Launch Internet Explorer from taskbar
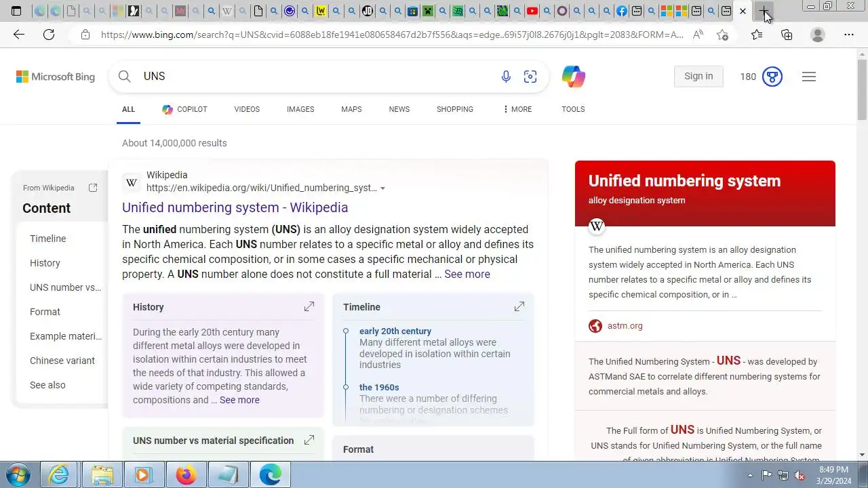Screen dimensions: 868x488 pyautogui.click(x=59, y=474)
